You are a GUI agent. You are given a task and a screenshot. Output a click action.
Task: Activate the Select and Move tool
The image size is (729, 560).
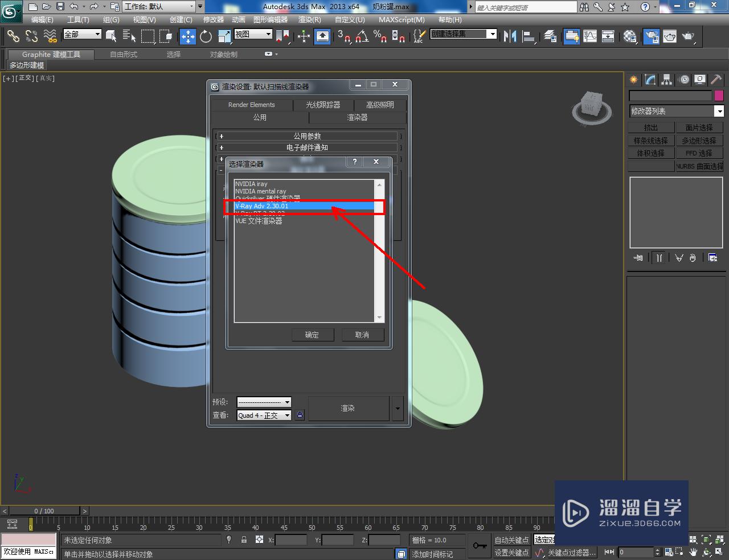click(x=187, y=36)
